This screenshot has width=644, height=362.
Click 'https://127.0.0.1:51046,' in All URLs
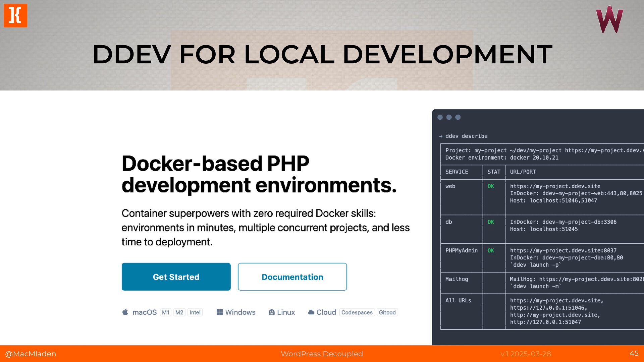pyautogui.click(x=549, y=308)
